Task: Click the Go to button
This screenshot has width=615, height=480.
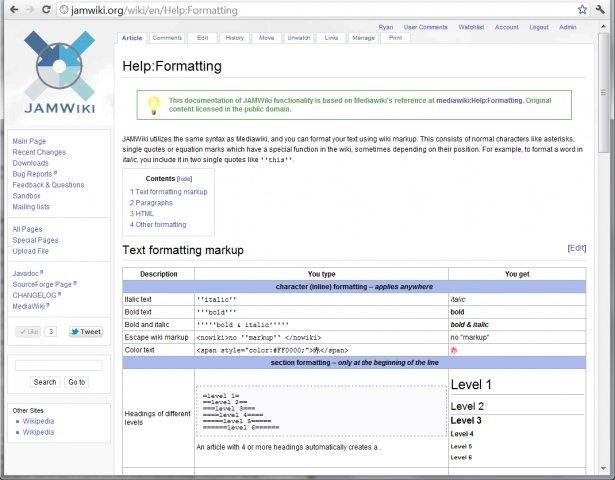Action: pos(76,382)
